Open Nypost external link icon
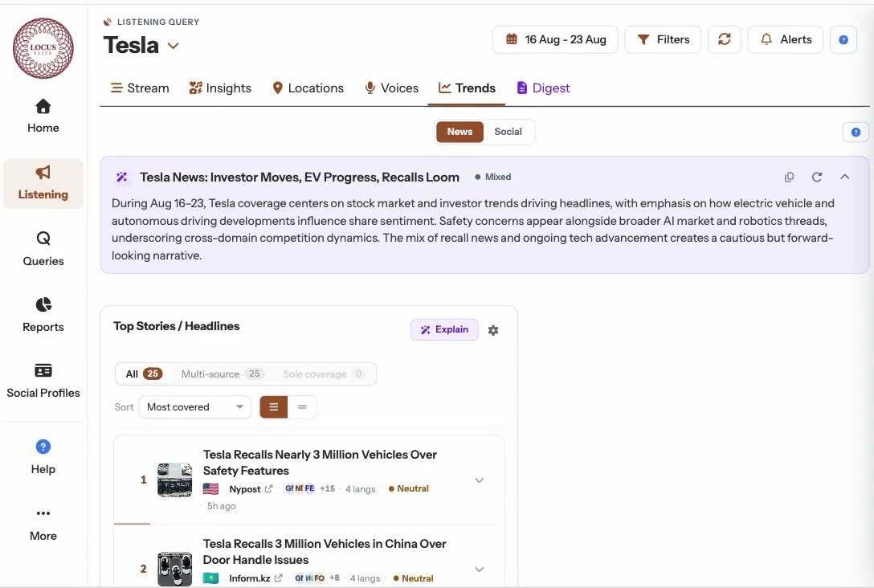The height and width of the screenshot is (588, 874). pyautogui.click(x=268, y=488)
